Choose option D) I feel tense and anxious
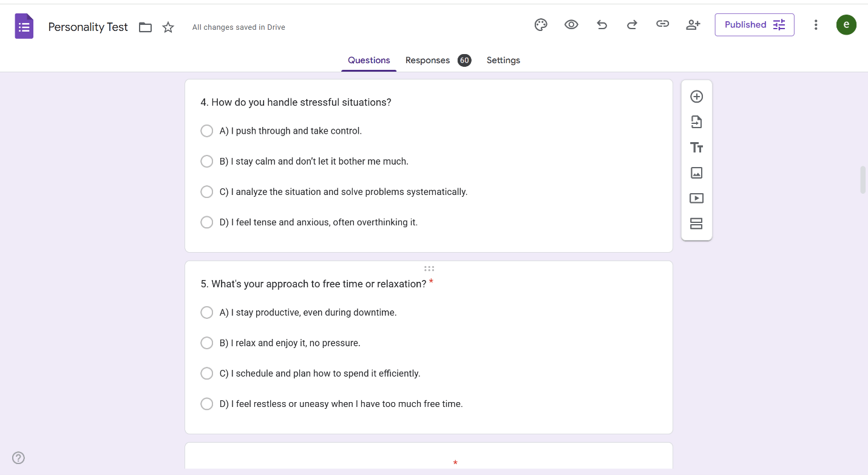This screenshot has width=868, height=475. pyautogui.click(x=207, y=222)
